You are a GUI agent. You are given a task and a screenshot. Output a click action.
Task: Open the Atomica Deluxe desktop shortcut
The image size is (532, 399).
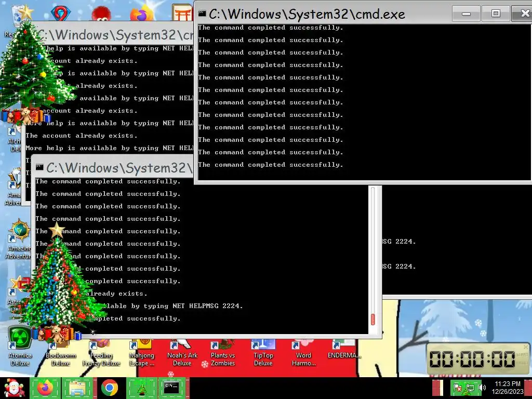click(20, 346)
